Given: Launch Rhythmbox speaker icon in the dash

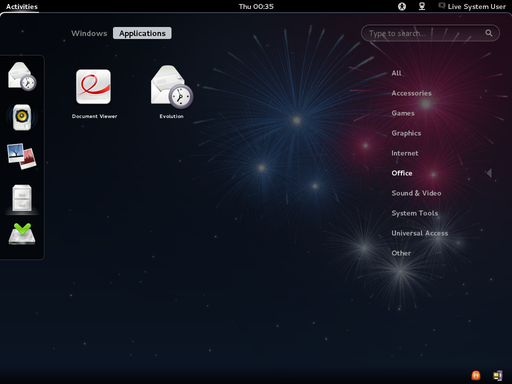Looking at the screenshot, I should coord(22,117).
